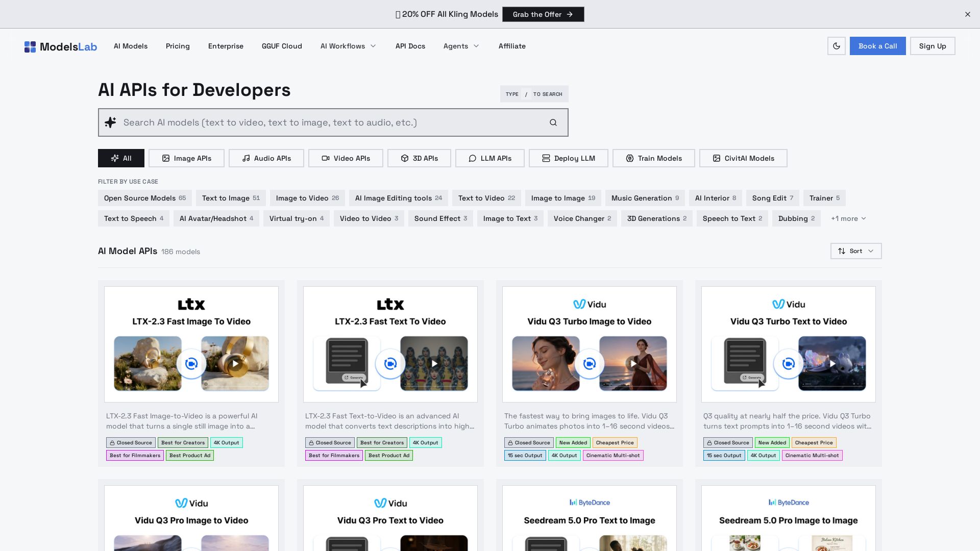The height and width of the screenshot is (551, 980).
Task: Close the Kling offer banner
Action: (967, 14)
